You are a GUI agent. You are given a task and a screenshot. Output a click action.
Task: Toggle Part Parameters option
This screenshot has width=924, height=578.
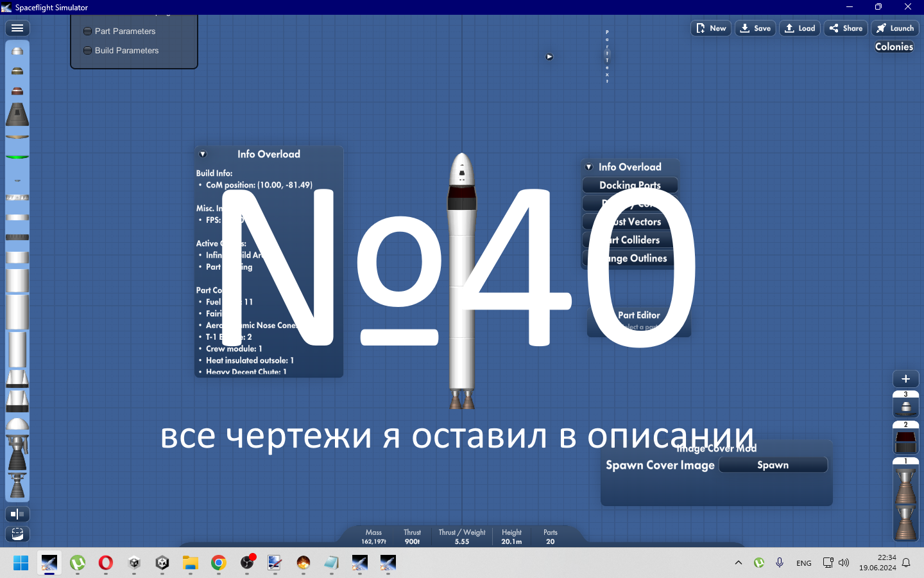(120, 31)
